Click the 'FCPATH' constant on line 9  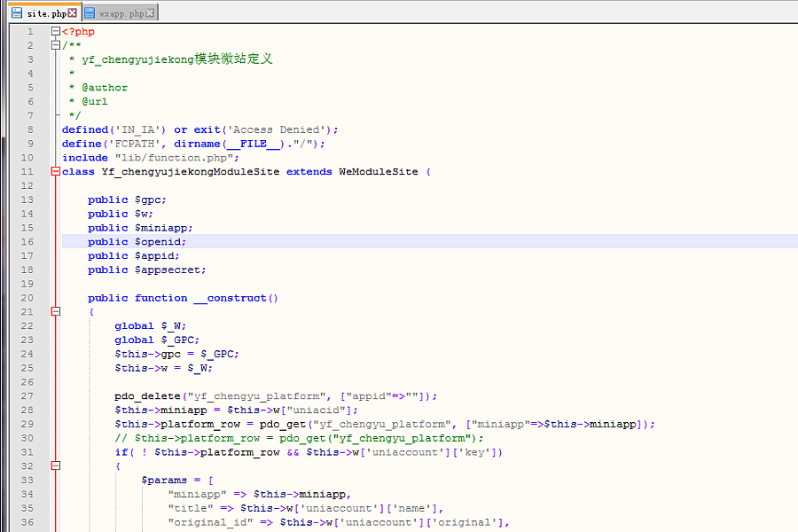coord(134,144)
